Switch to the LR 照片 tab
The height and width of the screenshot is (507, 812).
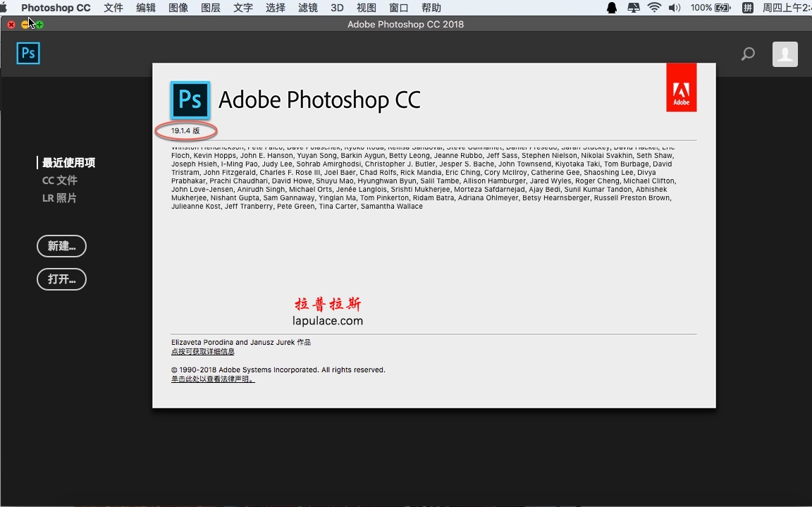pos(59,198)
